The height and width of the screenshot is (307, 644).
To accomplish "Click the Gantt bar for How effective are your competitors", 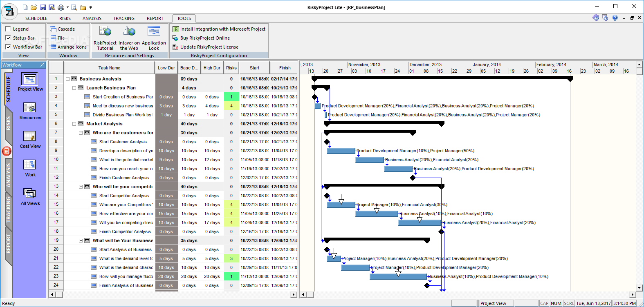I will point(377,214).
